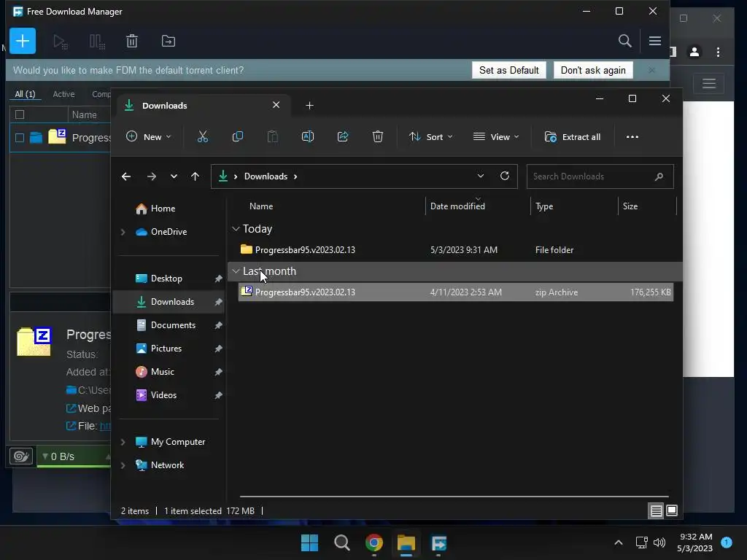Click Extract all button
Image resolution: width=747 pixels, height=560 pixels.
pyautogui.click(x=572, y=137)
